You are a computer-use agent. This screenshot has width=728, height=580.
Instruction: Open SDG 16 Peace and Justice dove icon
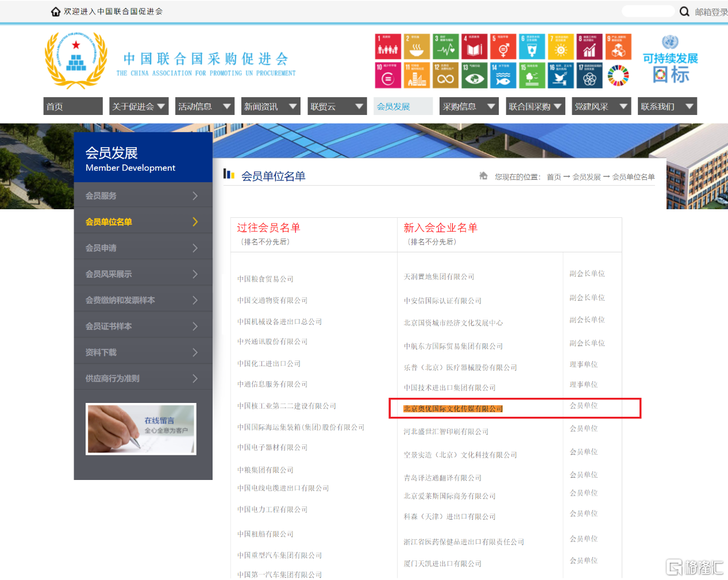(560, 75)
